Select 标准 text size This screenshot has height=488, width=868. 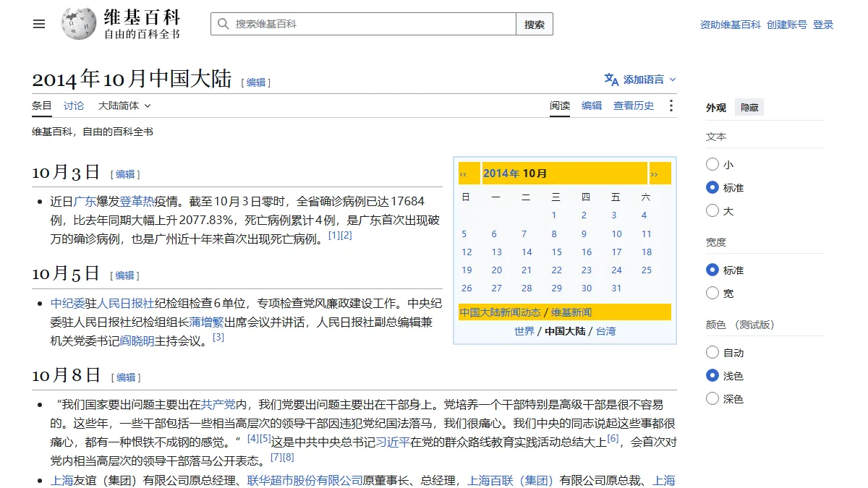point(712,187)
